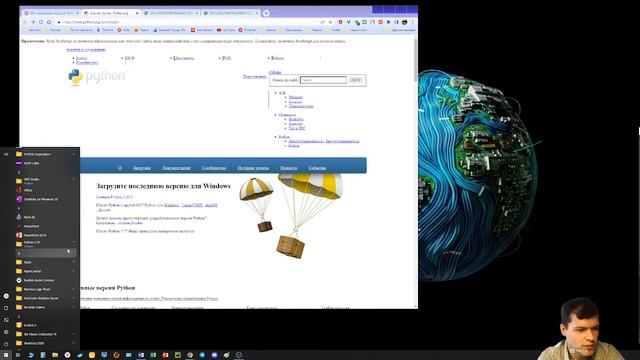Switch to the fourth Chrome tab
640x360 pixels.
pos(230,13)
